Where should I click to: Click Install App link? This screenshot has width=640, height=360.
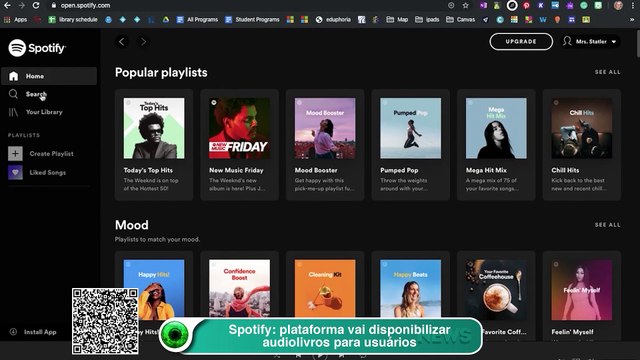[40, 332]
